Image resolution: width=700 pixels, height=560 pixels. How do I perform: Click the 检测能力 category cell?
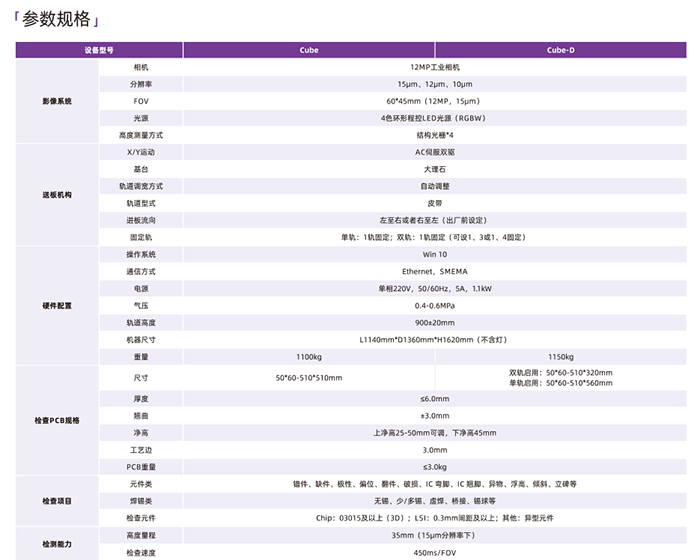57,543
